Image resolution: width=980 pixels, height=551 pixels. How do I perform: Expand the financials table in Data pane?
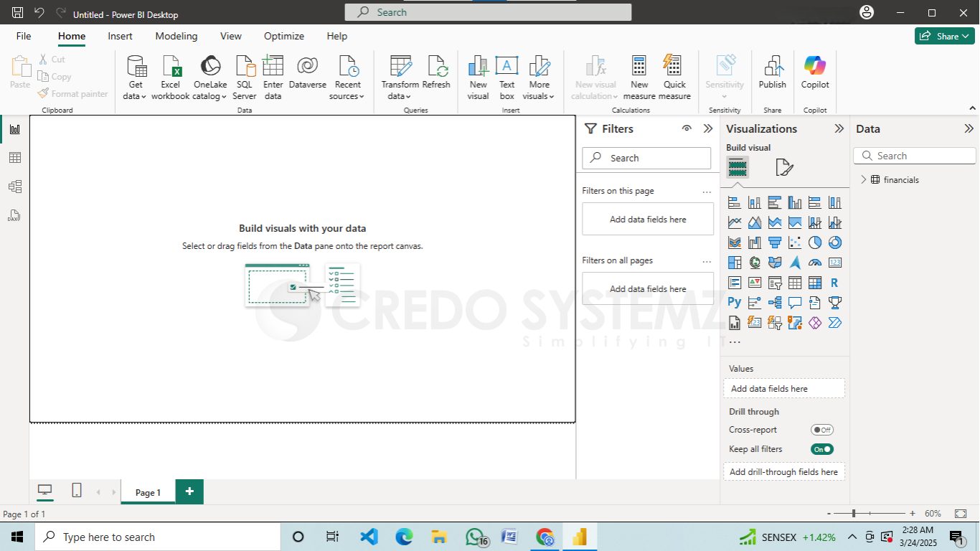pyautogui.click(x=863, y=180)
